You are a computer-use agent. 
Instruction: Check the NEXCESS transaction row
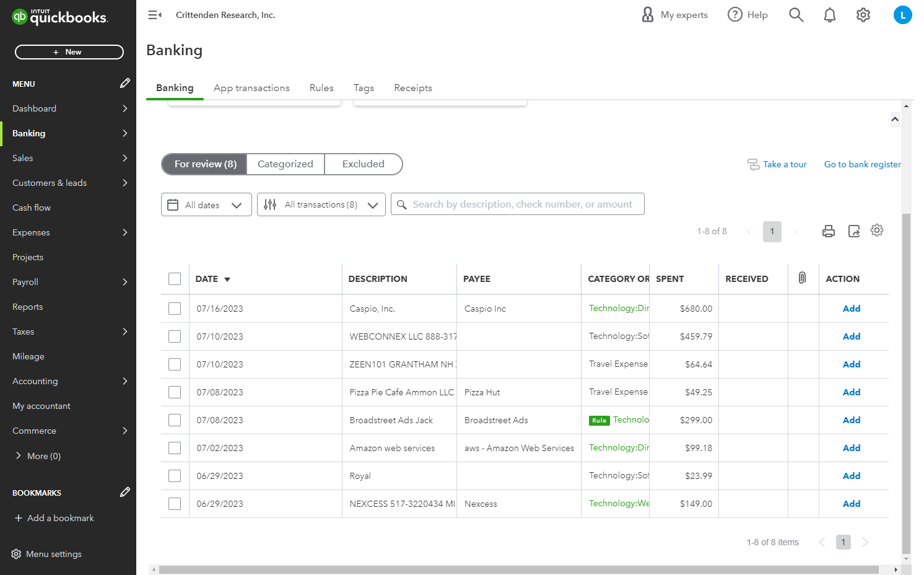pyautogui.click(x=175, y=504)
